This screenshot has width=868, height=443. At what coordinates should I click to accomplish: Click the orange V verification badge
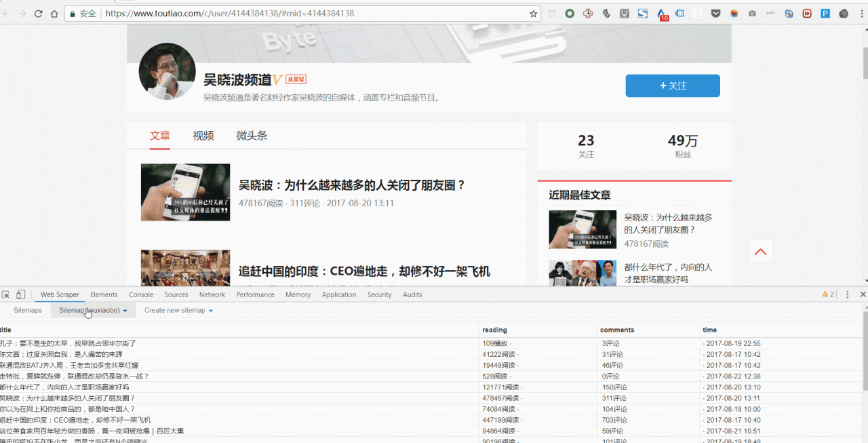277,80
